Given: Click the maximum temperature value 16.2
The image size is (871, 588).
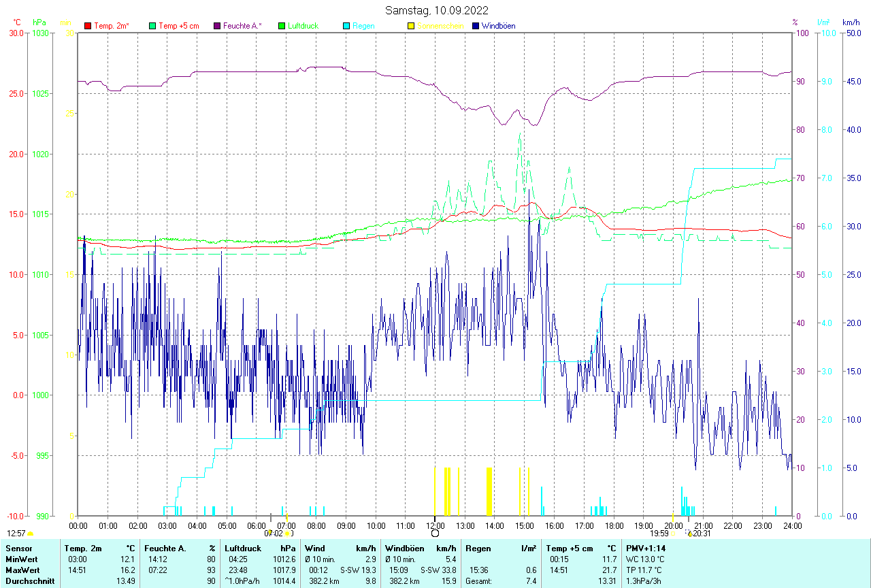Looking at the screenshot, I should click(x=128, y=570).
